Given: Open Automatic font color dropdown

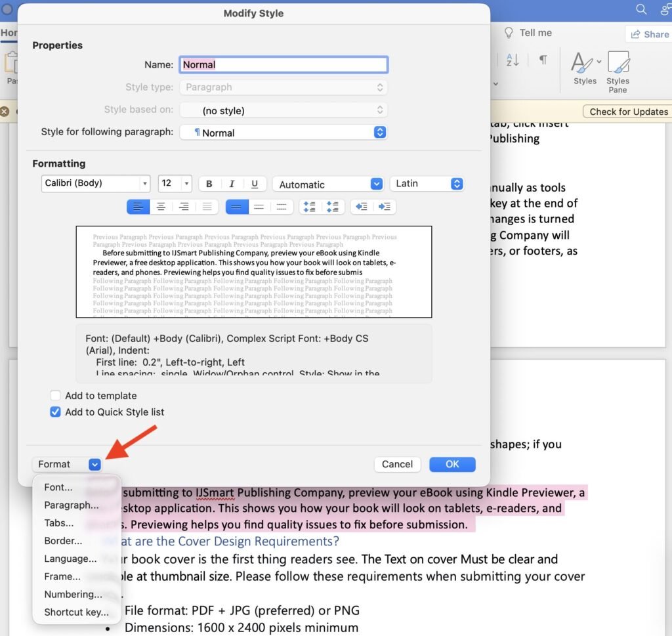Looking at the screenshot, I should point(328,184).
